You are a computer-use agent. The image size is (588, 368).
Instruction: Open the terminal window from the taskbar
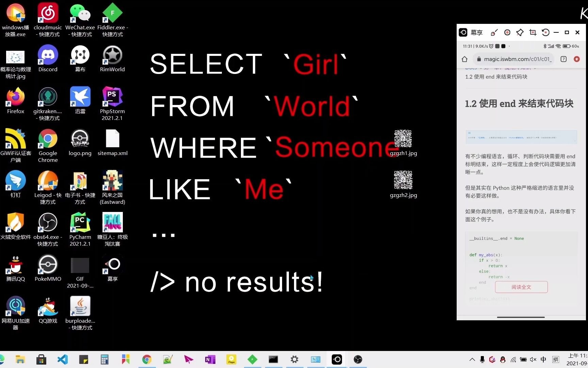coord(273,359)
